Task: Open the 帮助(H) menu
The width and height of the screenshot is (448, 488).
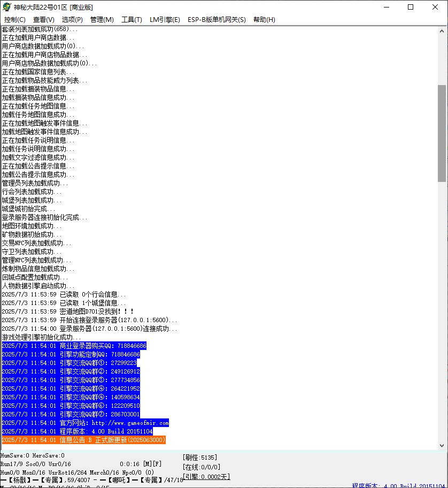Action: tap(264, 20)
